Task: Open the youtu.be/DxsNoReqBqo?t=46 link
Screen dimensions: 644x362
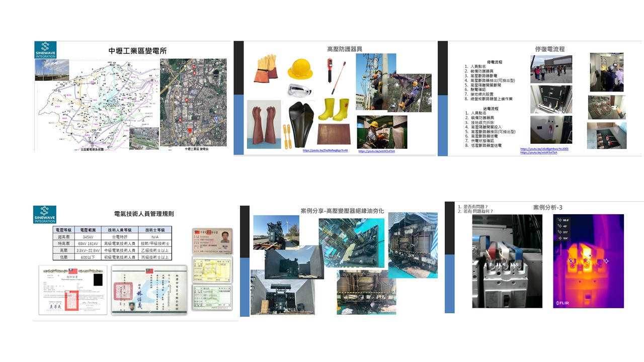Action: point(325,151)
